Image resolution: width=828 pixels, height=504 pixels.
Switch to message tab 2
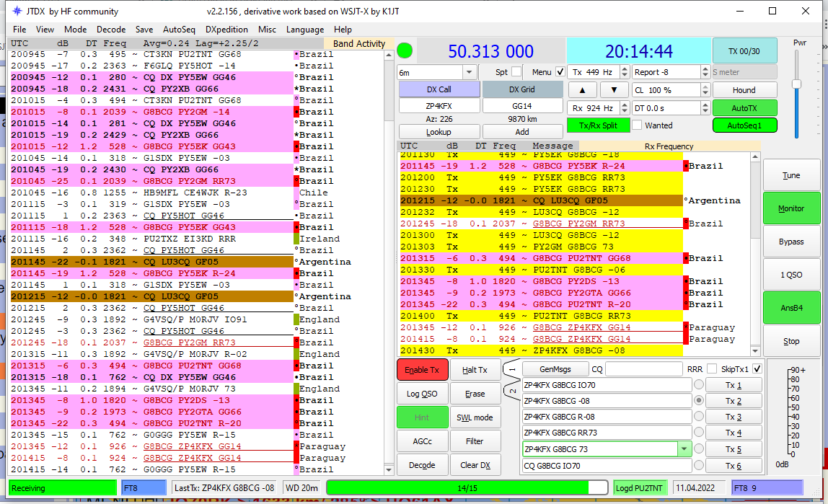point(511,391)
